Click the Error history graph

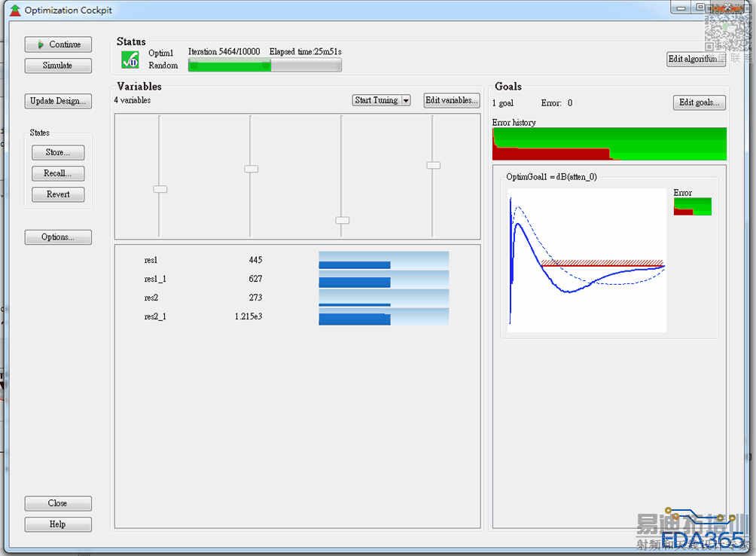click(609, 144)
